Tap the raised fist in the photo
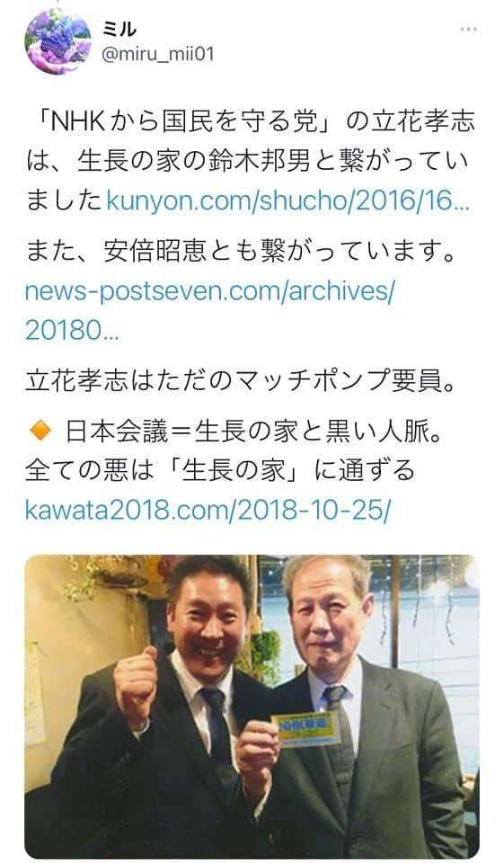 coord(136,679)
